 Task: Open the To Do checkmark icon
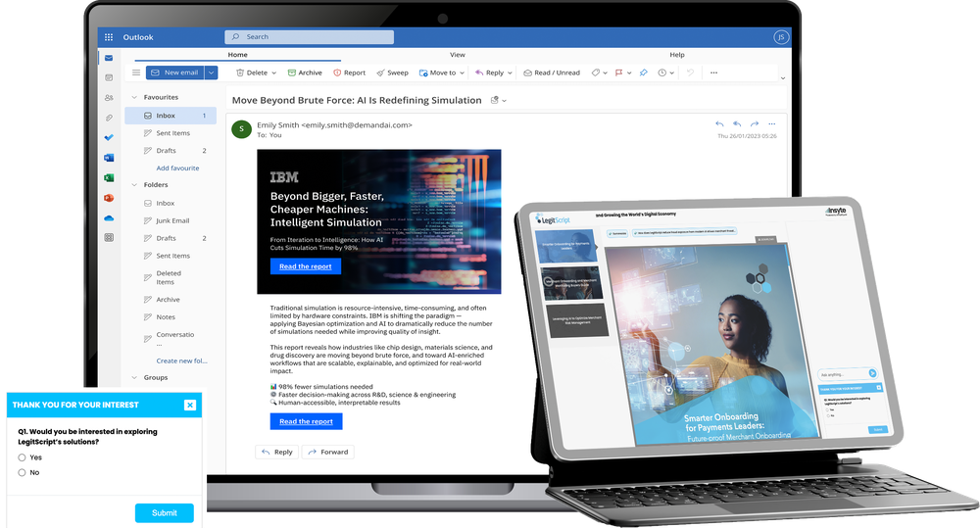(x=109, y=137)
